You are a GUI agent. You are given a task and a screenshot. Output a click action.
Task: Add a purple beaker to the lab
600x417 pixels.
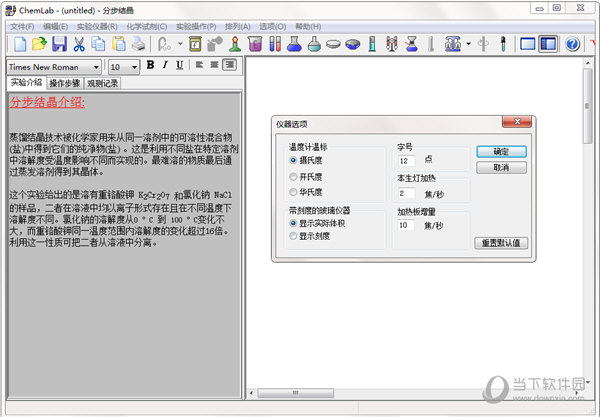(255, 44)
